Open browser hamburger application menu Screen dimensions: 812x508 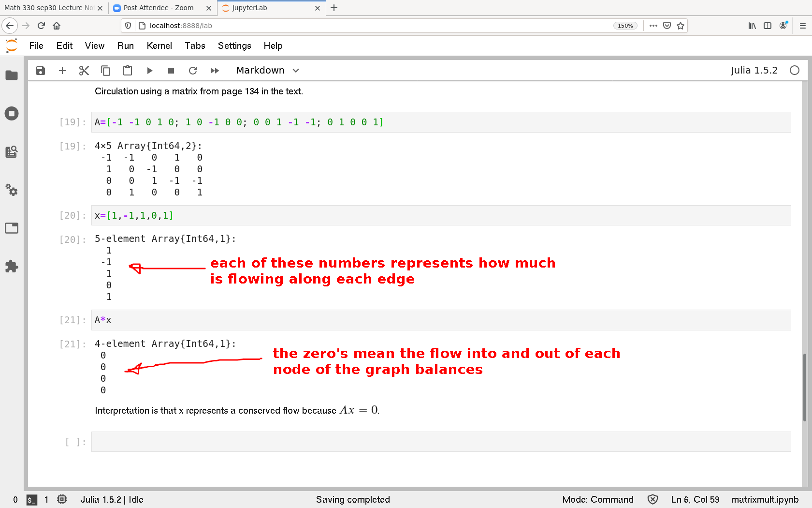point(802,26)
